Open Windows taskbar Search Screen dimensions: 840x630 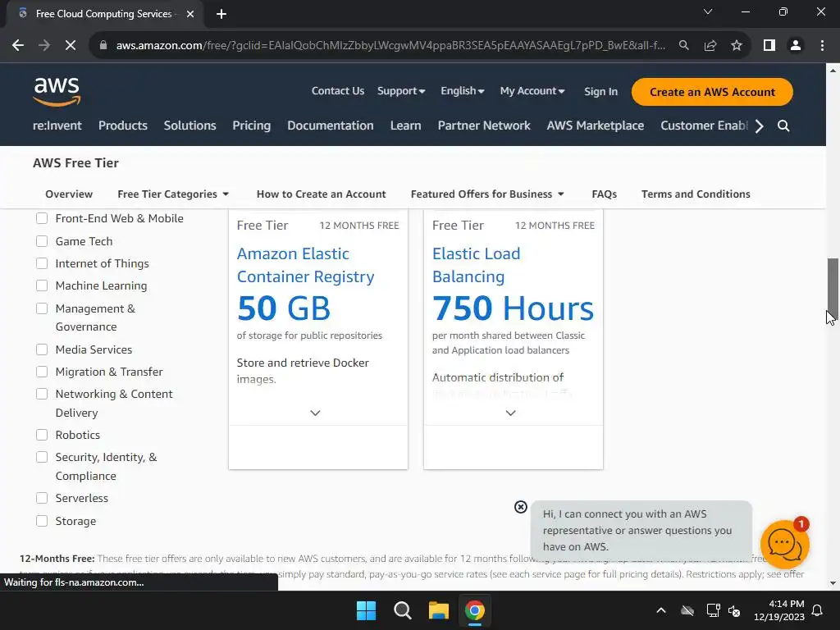point(402,610)
